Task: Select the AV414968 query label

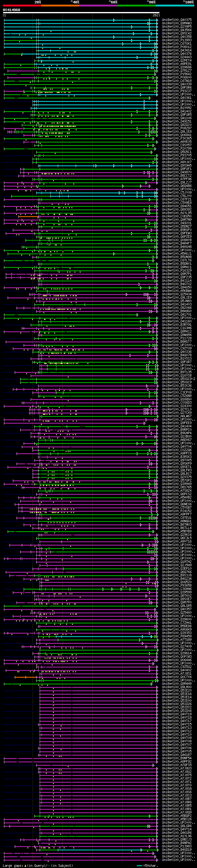Action: click(11, 10)
